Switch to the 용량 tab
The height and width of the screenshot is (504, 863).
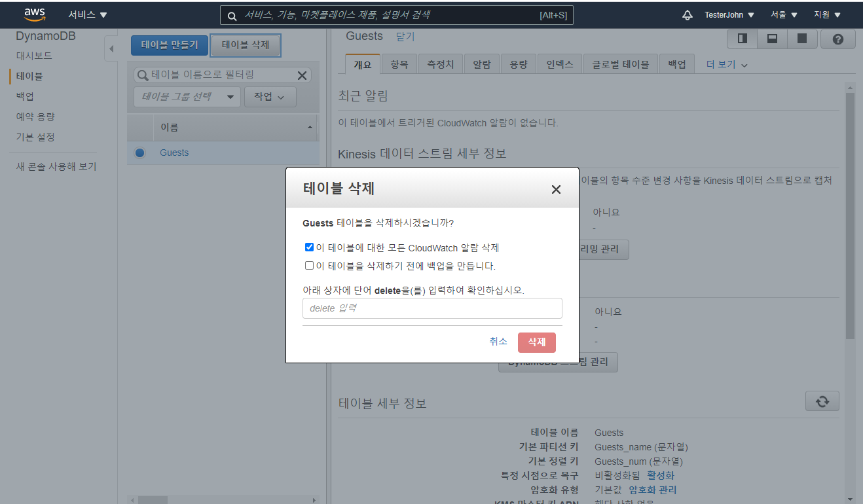click(519, 64)
